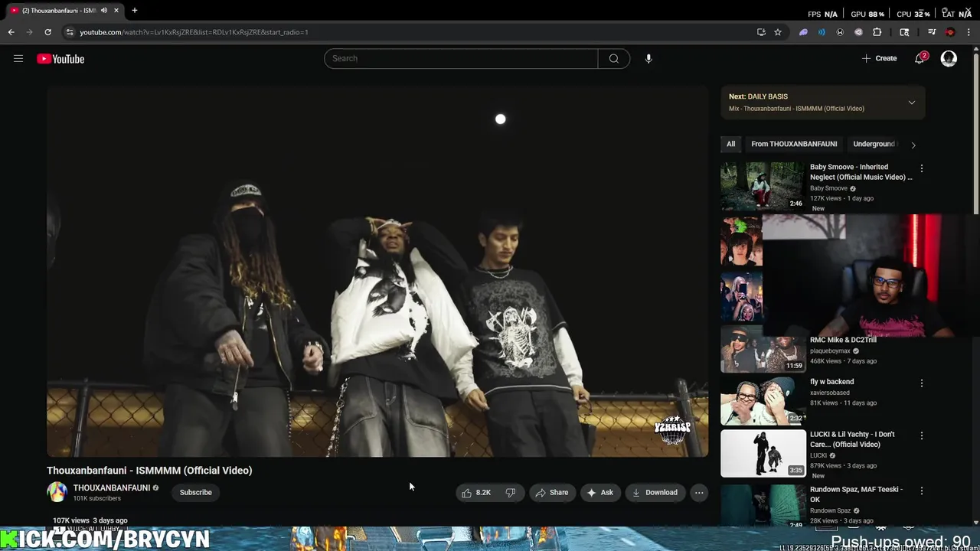Screen dimensions: 980x551
Task: Install app icon in address bar
Action: (761, 32)
